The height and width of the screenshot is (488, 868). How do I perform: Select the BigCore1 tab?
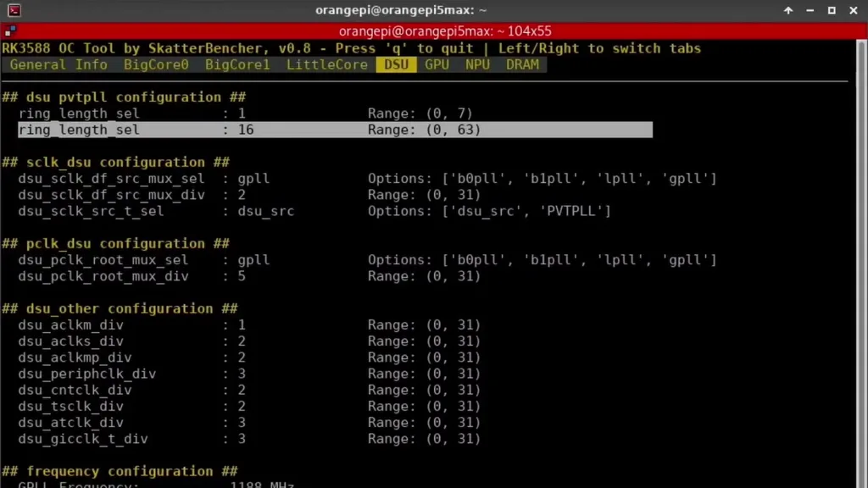[237, 64]
